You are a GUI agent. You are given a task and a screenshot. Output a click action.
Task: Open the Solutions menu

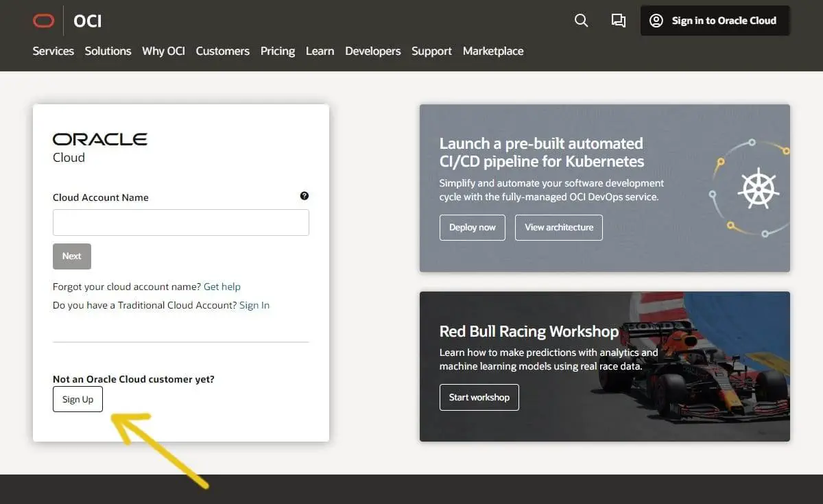(x=108, y=51)
